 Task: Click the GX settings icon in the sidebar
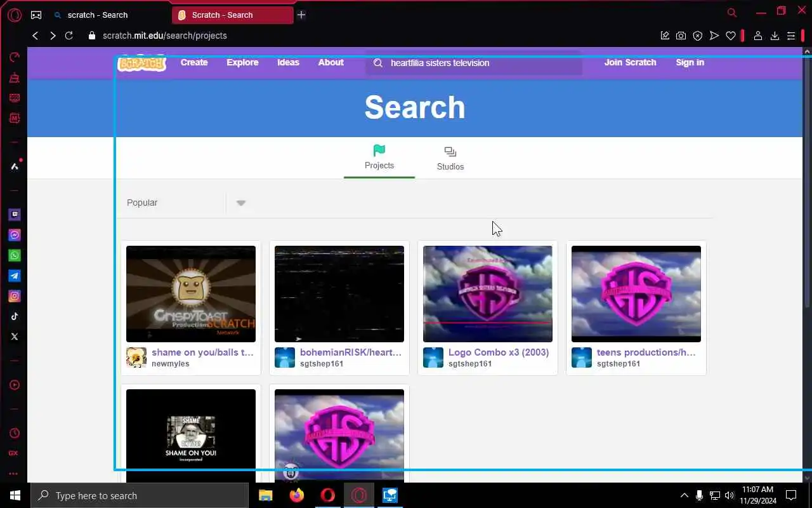tap(14, 453)
